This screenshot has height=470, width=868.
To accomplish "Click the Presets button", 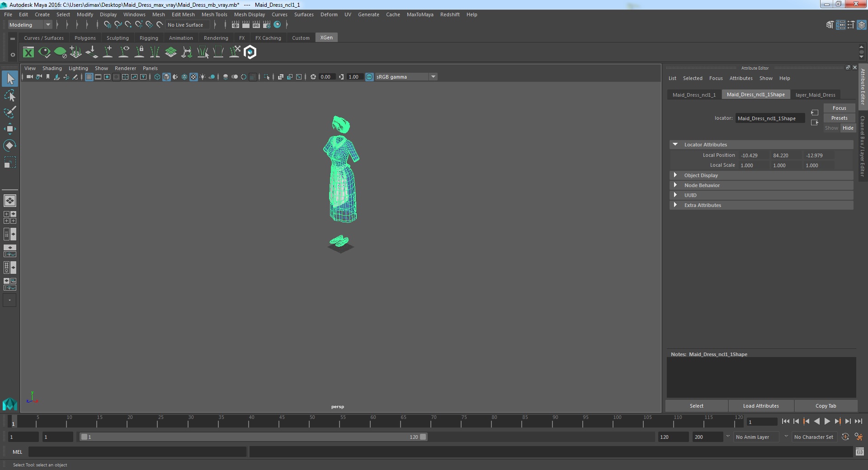I will (x=839, y=118).
